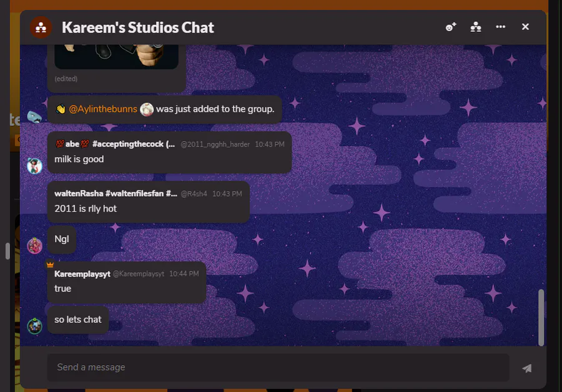Click the 'true' message text
The height and width of the screenshot is (392, 562).
click(x=62, y=288)
